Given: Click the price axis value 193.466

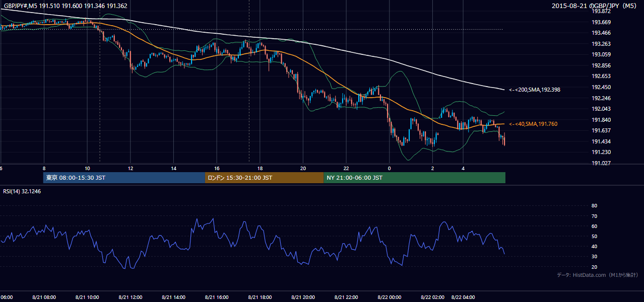Looking at the screenshot, I should (602, 33).
